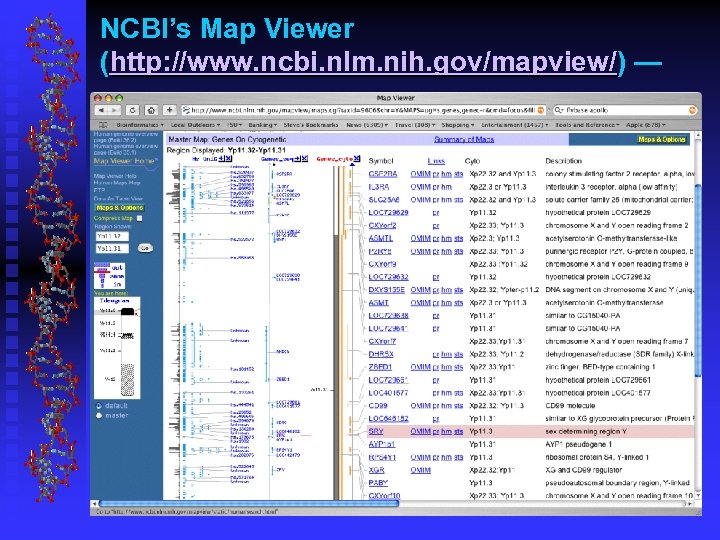The height and width of the screenshot is (540, 720).
Task: Click the plus icon next to Hs UniG map
Action: (x=221, y=158)
